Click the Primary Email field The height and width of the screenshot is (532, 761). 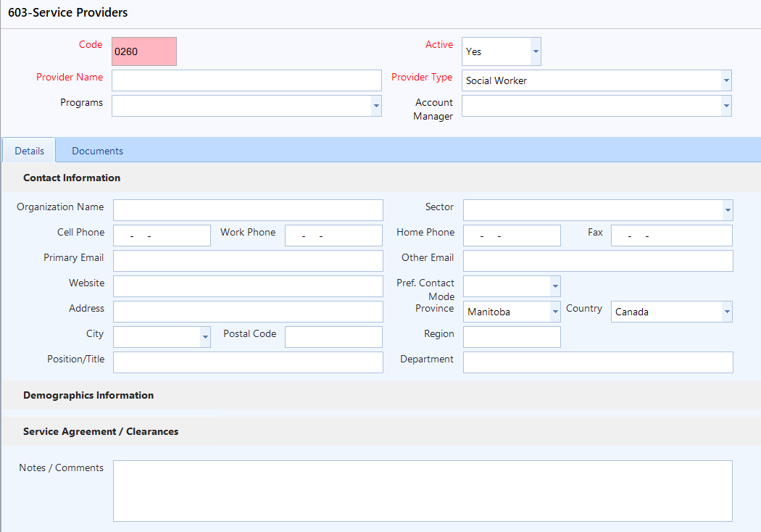point(248,261)
